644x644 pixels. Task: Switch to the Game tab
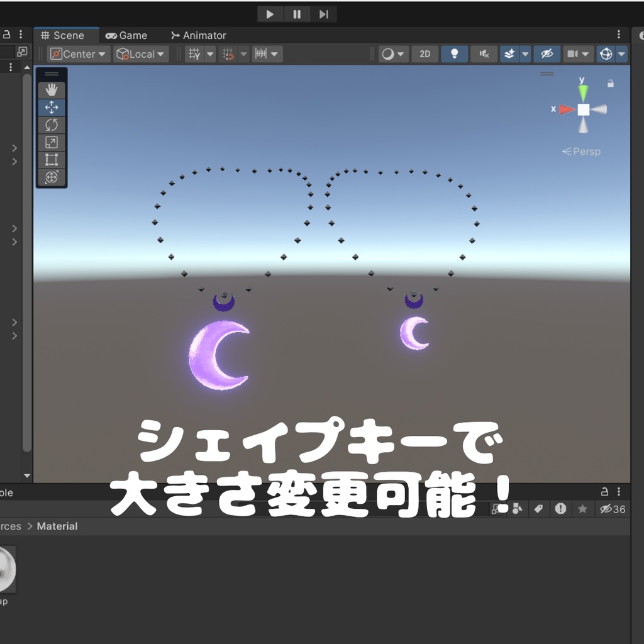[128, 35]
